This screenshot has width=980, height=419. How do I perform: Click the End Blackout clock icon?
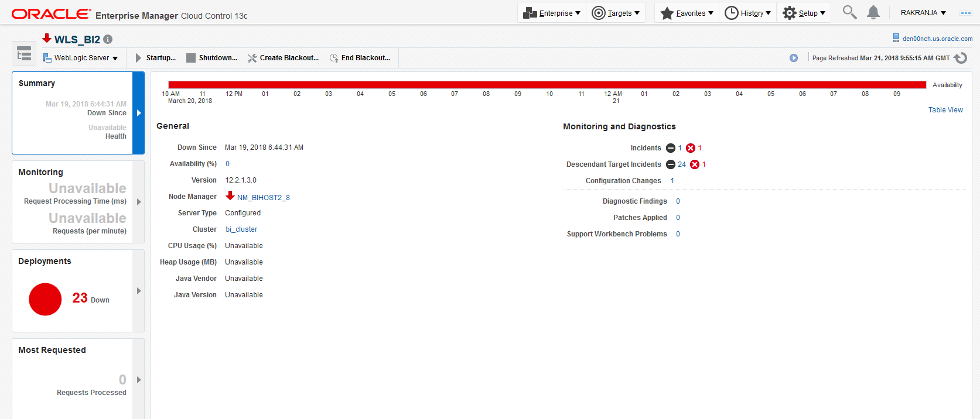[334, 58]
